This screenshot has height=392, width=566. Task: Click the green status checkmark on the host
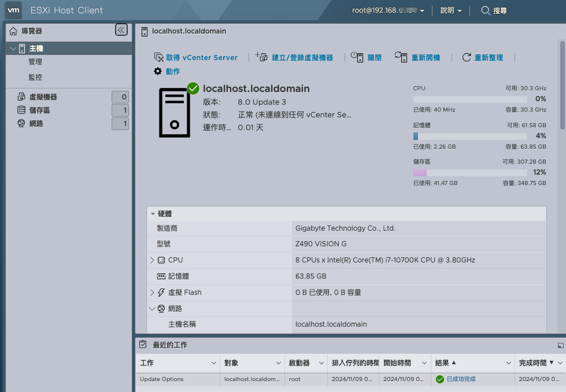pyautogui.click(x=193, y=88)
